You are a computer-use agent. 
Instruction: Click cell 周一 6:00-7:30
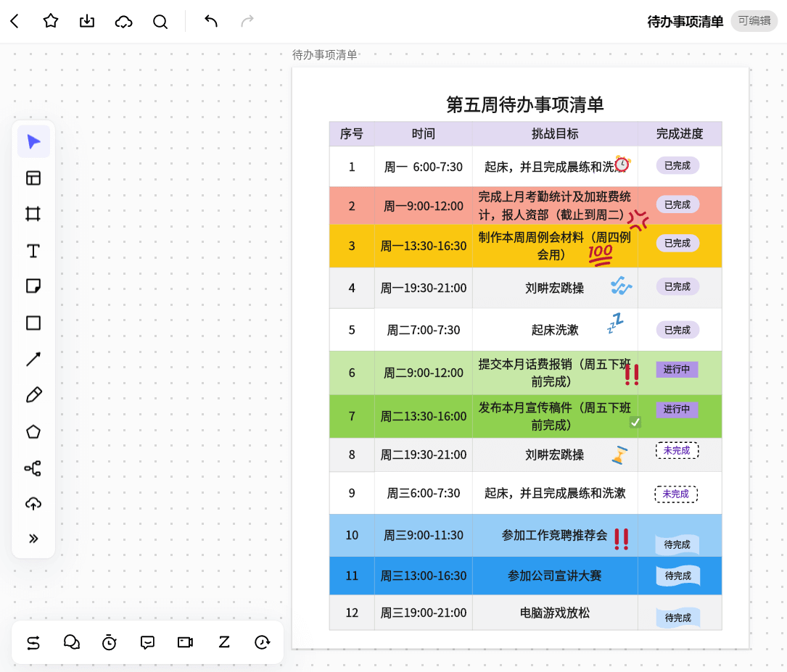coord(424,167)
